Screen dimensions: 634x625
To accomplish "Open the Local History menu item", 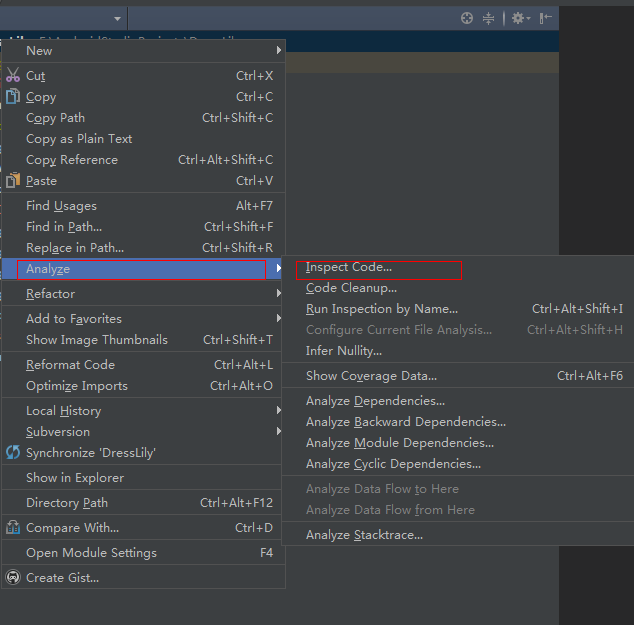I will click(x=144, y=411).
